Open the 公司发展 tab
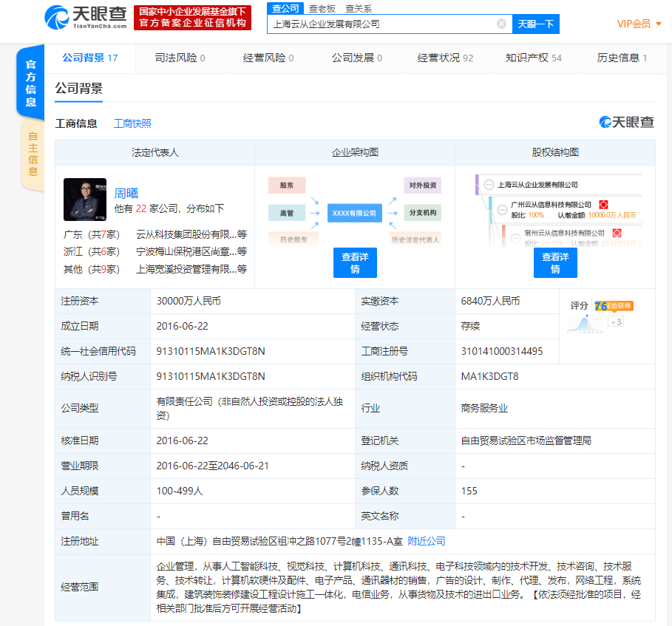Viewport: 672px width, 626px height. tap(357, 58)
